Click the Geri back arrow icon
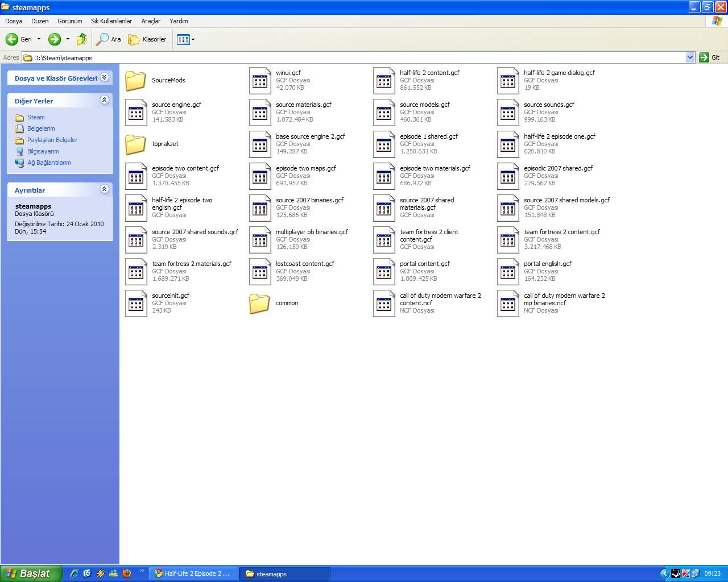This screenshot has height=582, width=728. pos(12,39)
